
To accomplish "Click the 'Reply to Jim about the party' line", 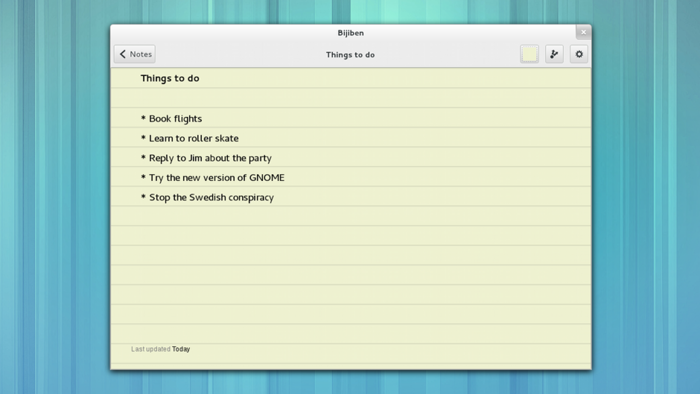I will coord(206,158).
